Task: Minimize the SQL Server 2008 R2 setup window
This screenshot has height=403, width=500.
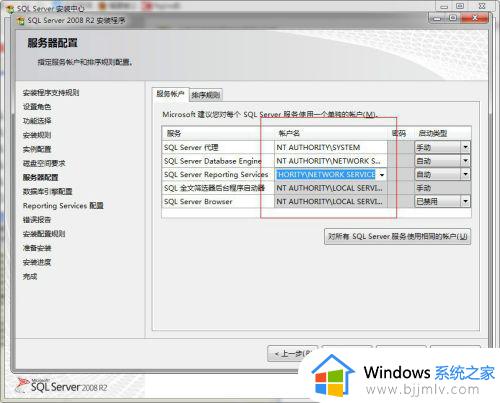Action: coord(437,18)
